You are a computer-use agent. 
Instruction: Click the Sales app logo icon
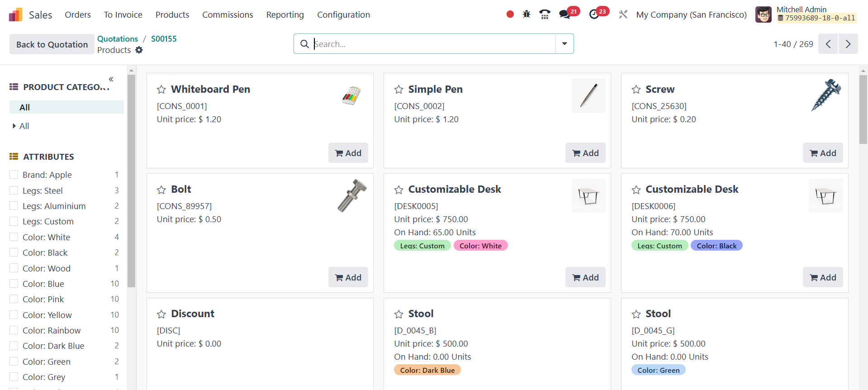tap(15, 15)
